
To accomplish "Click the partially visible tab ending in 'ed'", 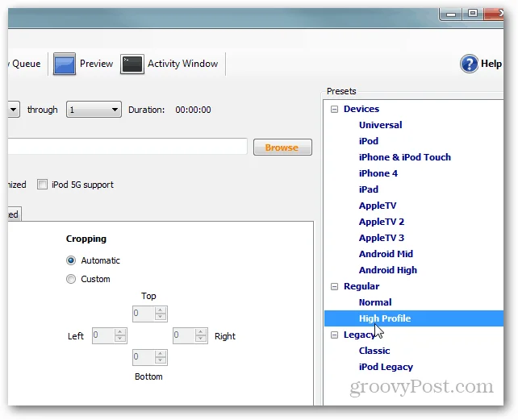I will (14, 214).
